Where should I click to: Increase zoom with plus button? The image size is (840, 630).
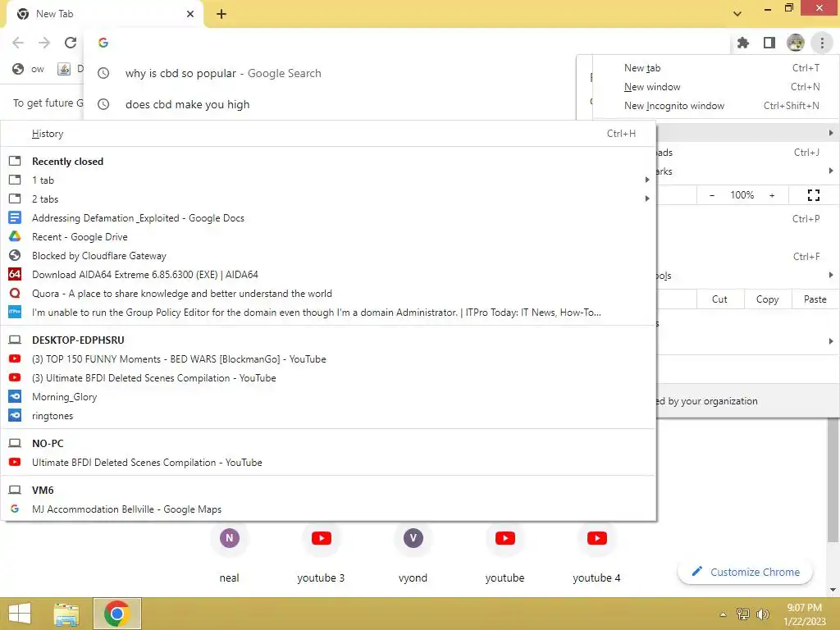(x=772, y=195)
